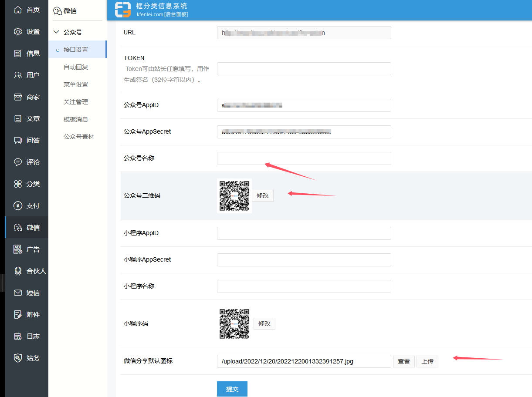
Task: Collapse the 公众号 tree section
Action: tap(56, 32)
